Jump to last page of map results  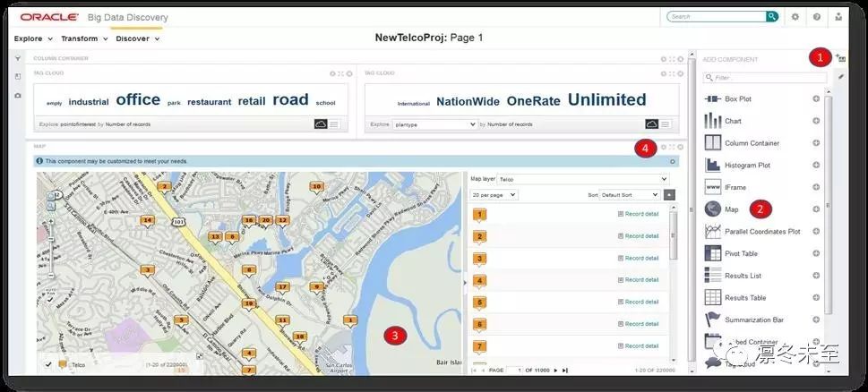[565, 370]
